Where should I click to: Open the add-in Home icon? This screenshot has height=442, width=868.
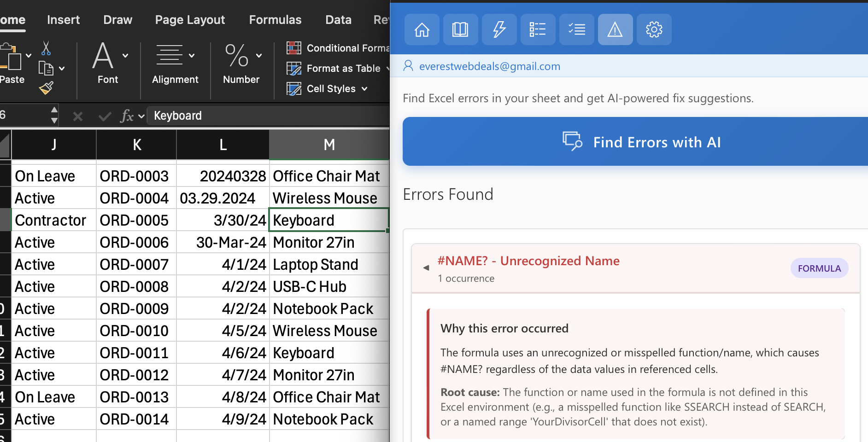pos(422,30)
